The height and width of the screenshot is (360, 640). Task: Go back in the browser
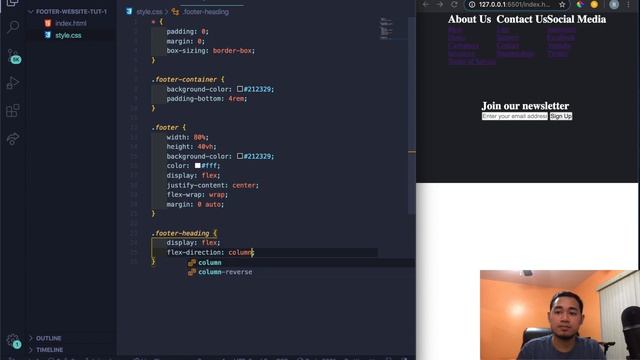tap(426, 4)
